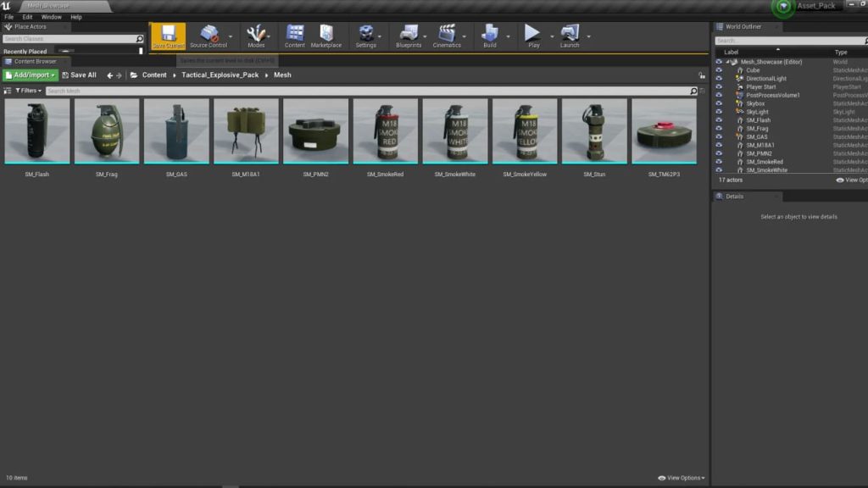Open the View Options menu in Content Browser
868x488 pixels.
tap(682, 478)
